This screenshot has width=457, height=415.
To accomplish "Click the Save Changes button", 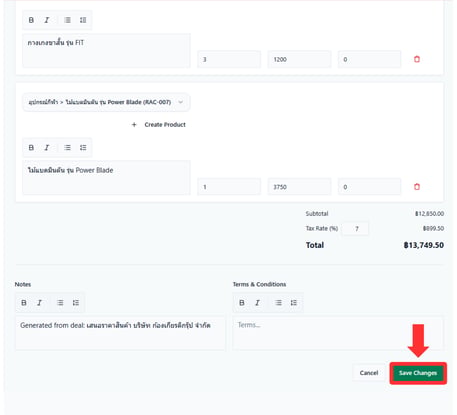I will pyautogui.click(x=418, y=373).
